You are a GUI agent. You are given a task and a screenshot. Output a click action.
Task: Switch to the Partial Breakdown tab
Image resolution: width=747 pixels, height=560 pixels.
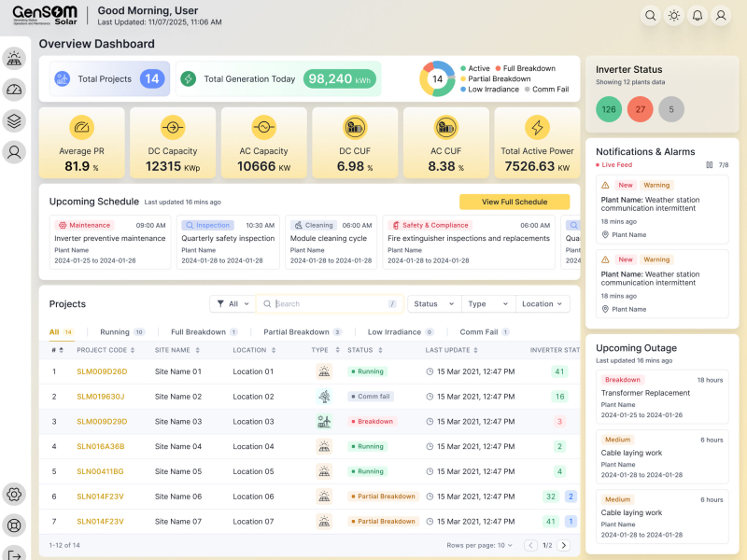tap(303, 332)
